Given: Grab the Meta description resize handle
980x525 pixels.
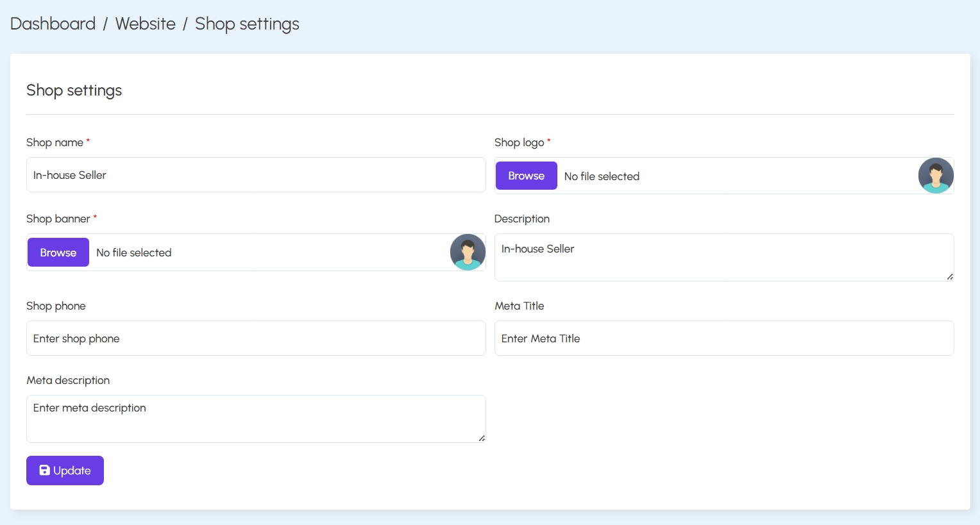Looking at the screenshot, I should pyautogui.click(x=482, y=438).
